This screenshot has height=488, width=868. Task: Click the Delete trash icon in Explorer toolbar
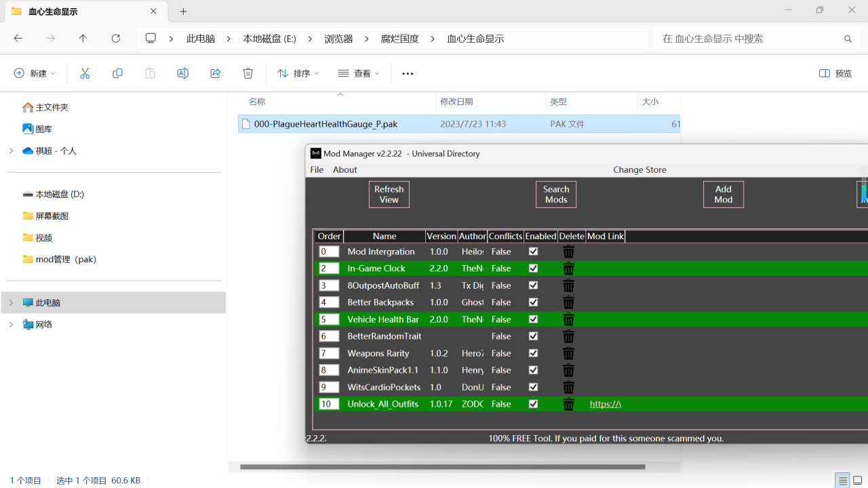[248, 73]
